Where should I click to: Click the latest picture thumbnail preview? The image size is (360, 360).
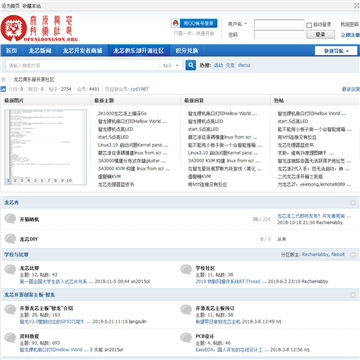tap(45, 147)
